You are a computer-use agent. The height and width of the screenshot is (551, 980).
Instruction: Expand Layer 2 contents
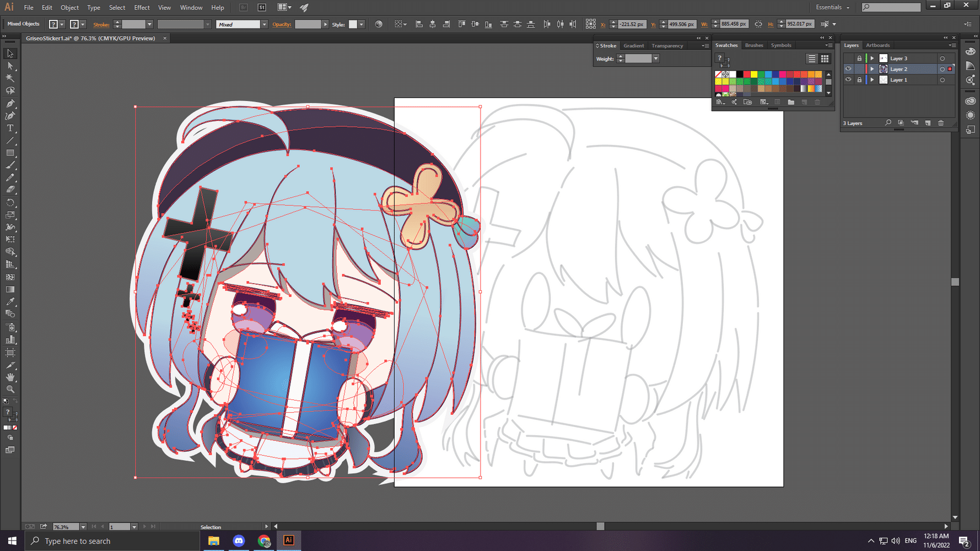pos(872,69)
